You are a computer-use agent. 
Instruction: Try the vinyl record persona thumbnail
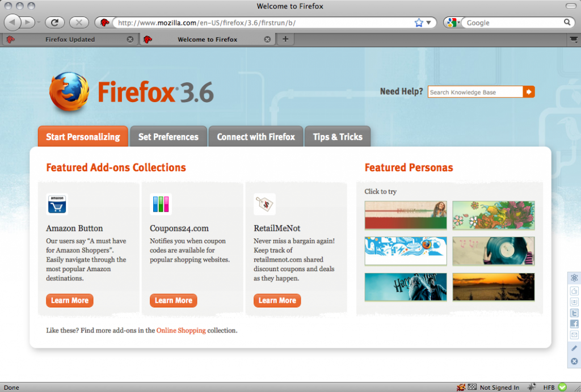pyautogui.click(x=494, y=251)
